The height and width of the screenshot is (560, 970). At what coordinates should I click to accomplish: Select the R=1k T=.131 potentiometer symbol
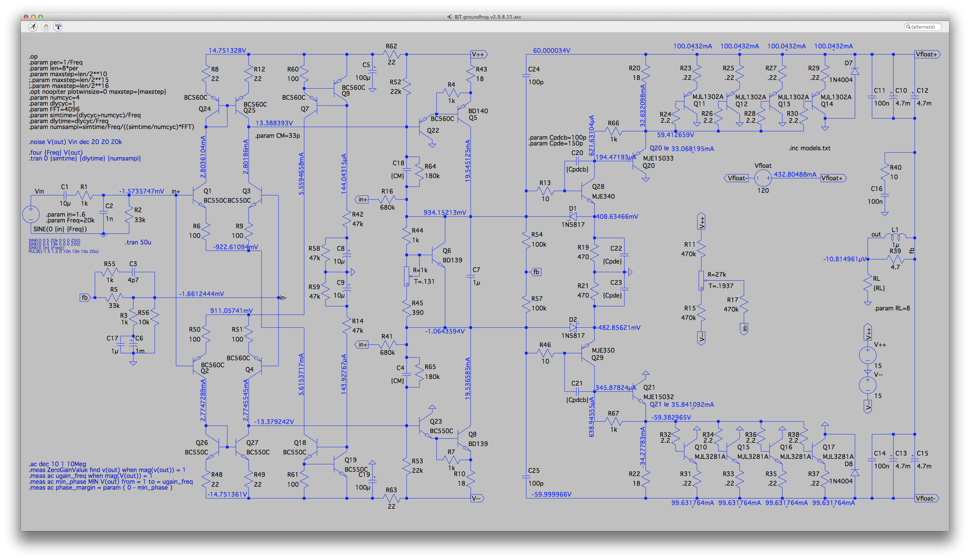coord(407,277)
